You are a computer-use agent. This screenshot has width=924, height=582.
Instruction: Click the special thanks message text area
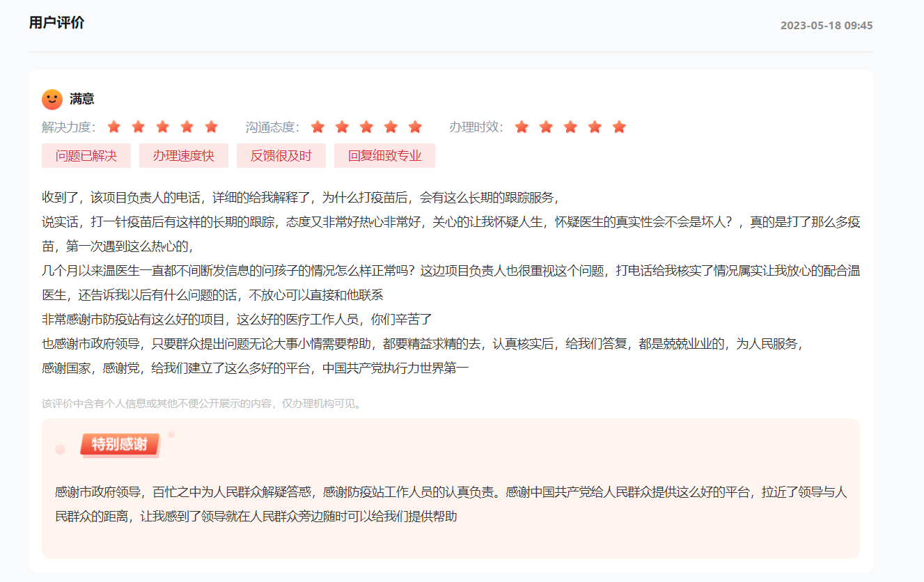click(x=453, y=502)
